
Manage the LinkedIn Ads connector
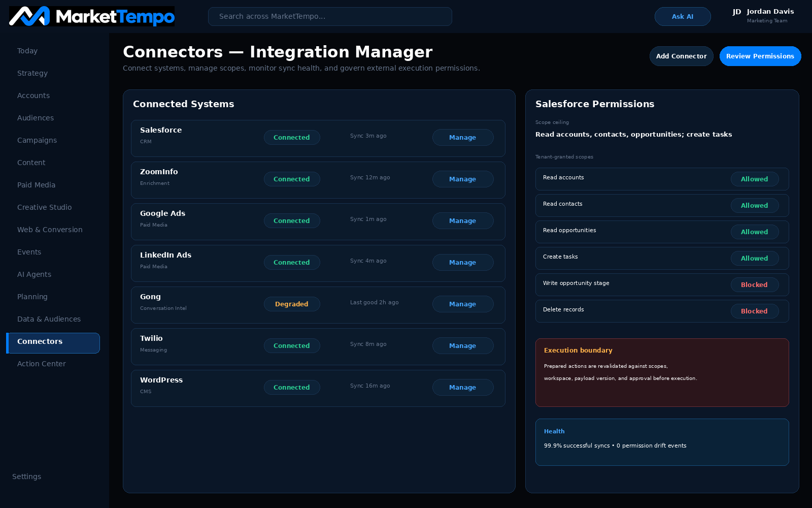pyautogui.click(x=462, y=262)
